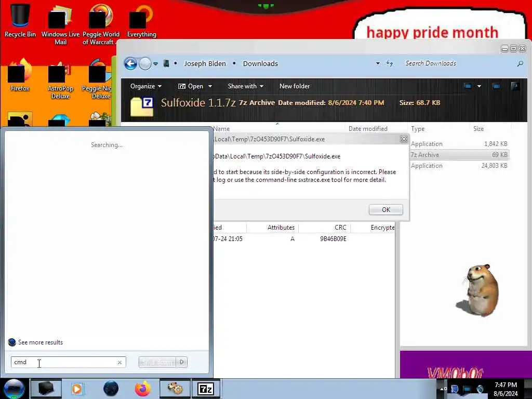Select Joseph Biden in the address breadcrumb

tap(205, 63)
